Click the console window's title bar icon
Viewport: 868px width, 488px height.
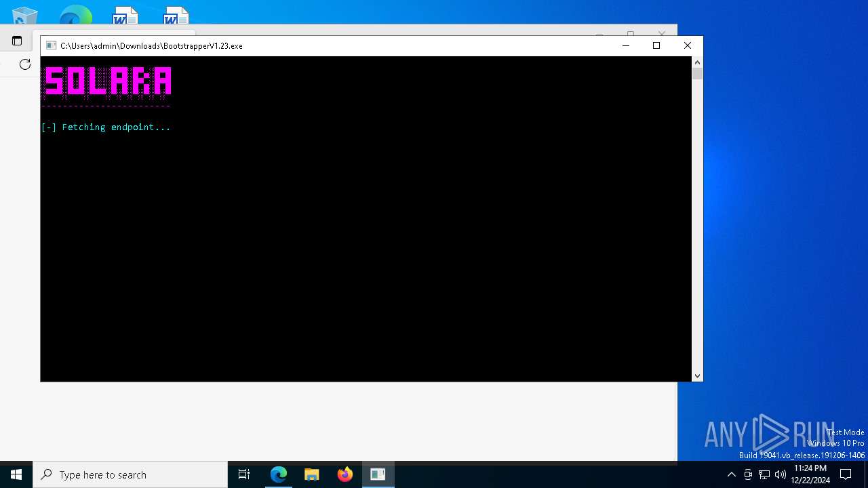tap(51, 46)
